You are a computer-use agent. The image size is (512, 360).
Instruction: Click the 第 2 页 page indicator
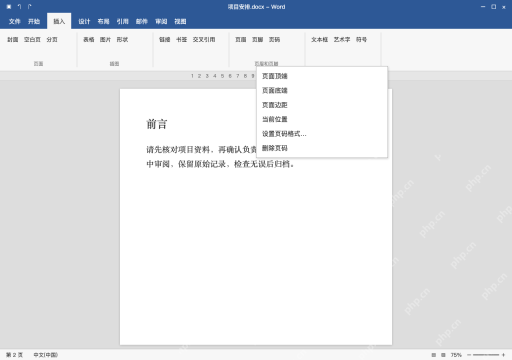coord(14,355)
